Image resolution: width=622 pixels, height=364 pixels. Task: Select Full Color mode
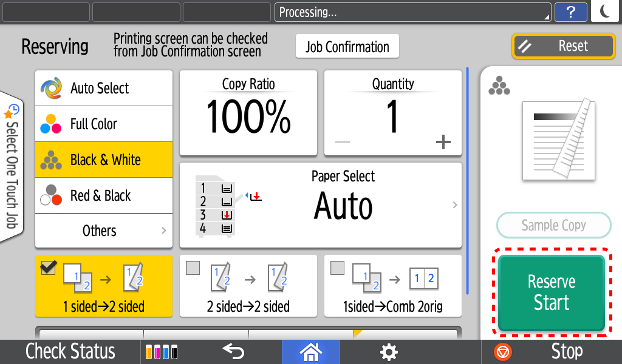[x=104, y=124]
